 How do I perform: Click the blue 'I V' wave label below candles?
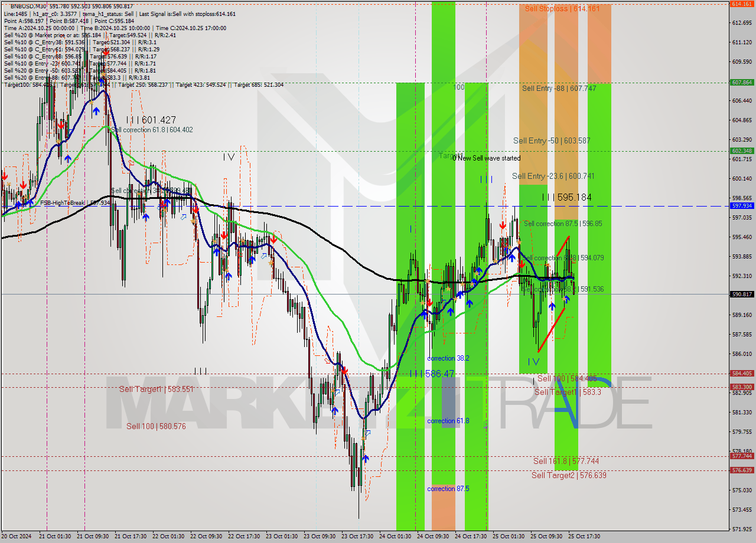[533, 362]
